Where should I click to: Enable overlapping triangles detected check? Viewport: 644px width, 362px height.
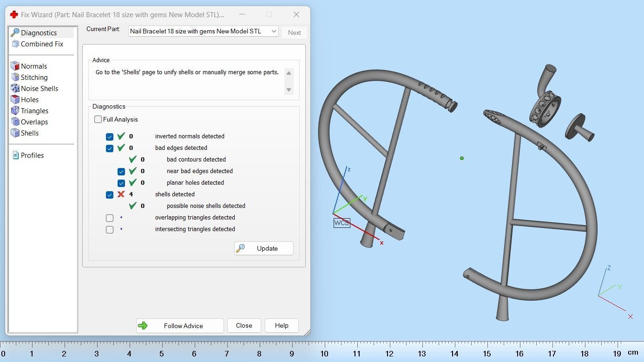(x=110, y=218)
